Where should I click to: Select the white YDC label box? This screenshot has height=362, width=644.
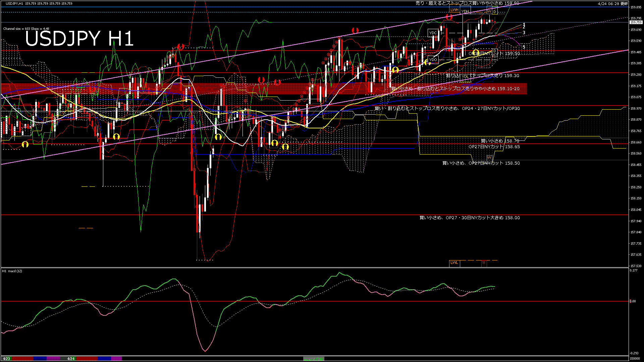coord(433,33)
